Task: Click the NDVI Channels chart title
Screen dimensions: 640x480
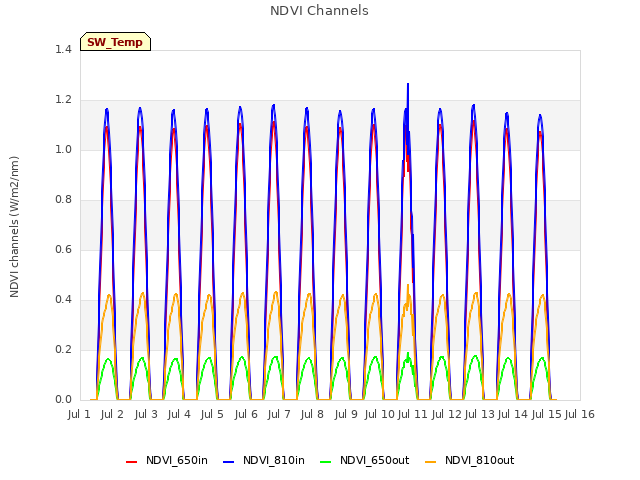Action: [319, 11]
